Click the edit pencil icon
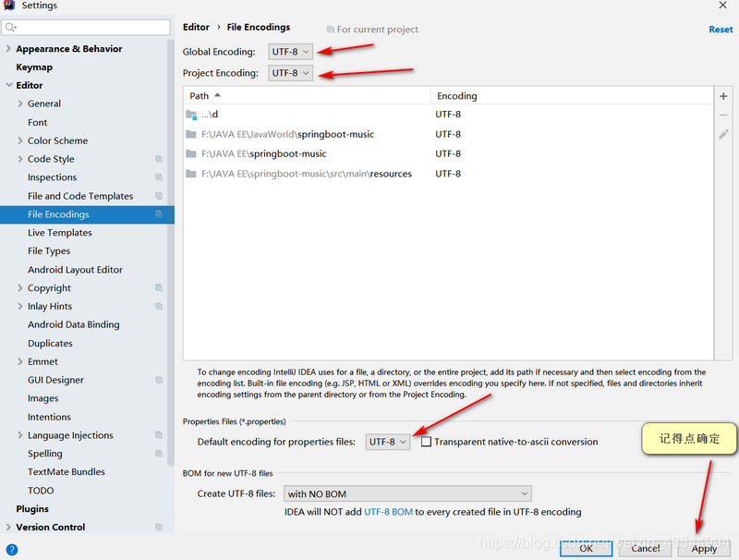Image resolution: width=739 pixels, height=560 pixels. 723,135
